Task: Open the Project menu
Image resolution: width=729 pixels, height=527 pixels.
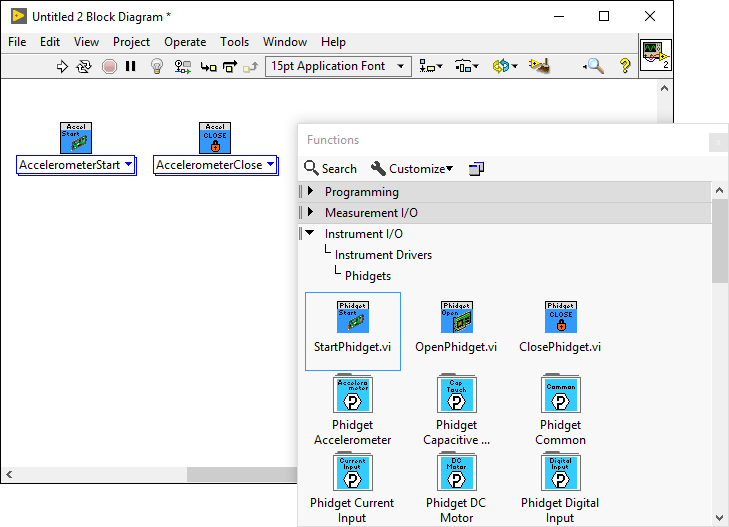Action: 131,42
